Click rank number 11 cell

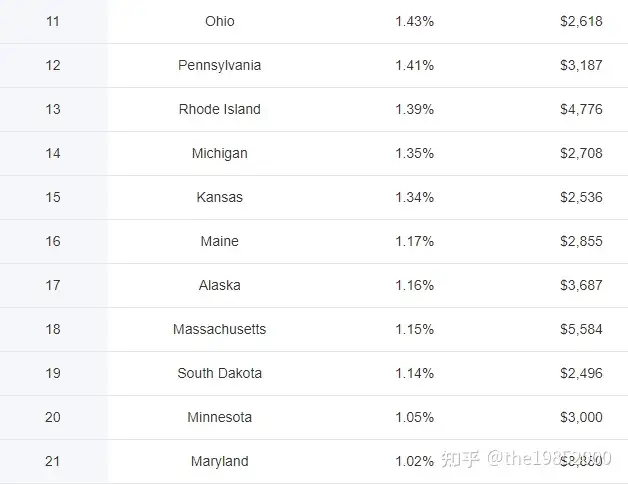53,21
